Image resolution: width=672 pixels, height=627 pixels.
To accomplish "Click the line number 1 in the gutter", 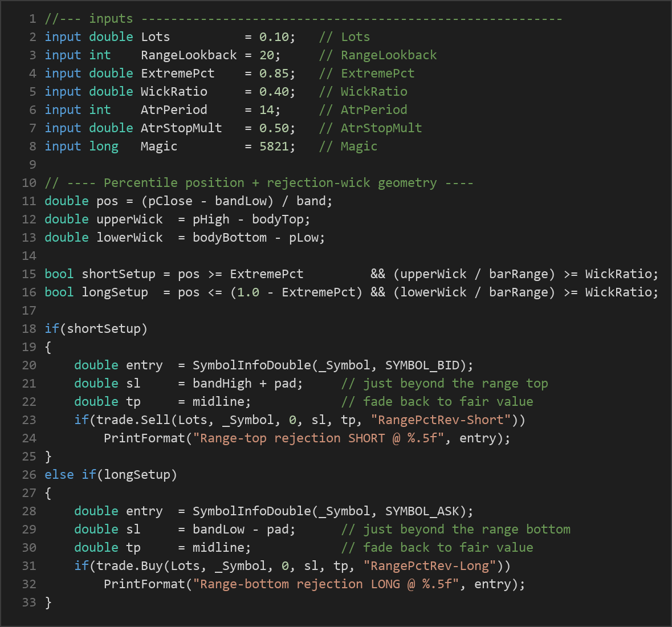I will 32,19.
